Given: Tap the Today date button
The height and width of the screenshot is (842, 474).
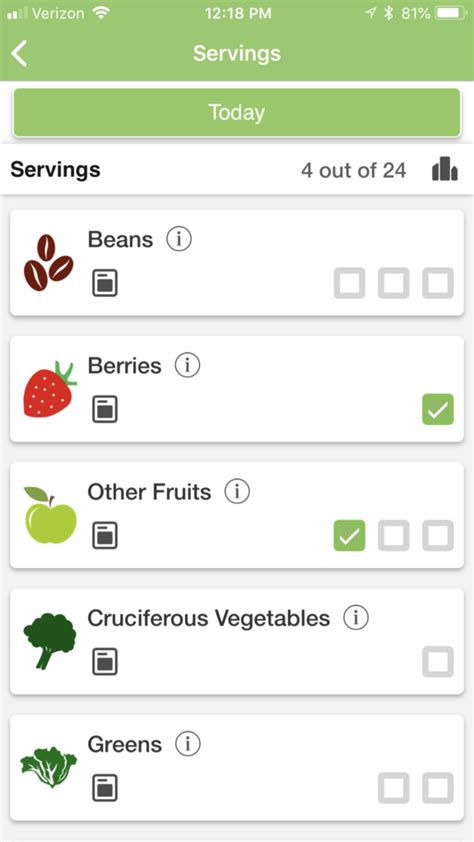Looking at the screenshot, I should pos(237,112).
